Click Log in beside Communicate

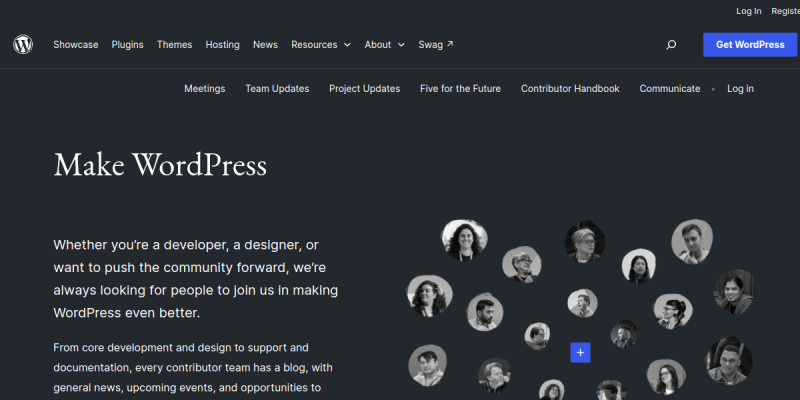tap(740, 89)
